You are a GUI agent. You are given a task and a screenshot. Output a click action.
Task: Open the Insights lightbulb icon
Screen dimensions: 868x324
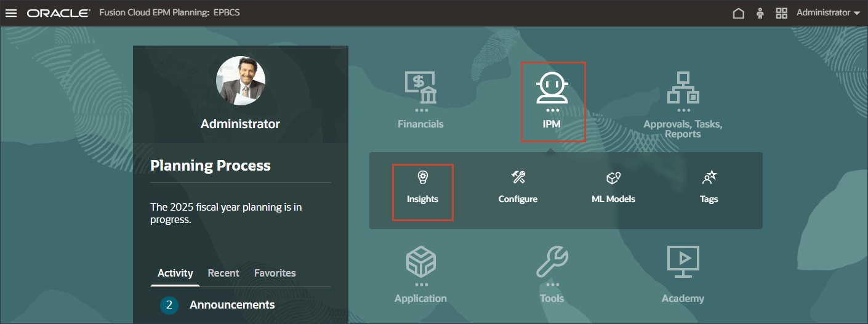click(422, 178)
